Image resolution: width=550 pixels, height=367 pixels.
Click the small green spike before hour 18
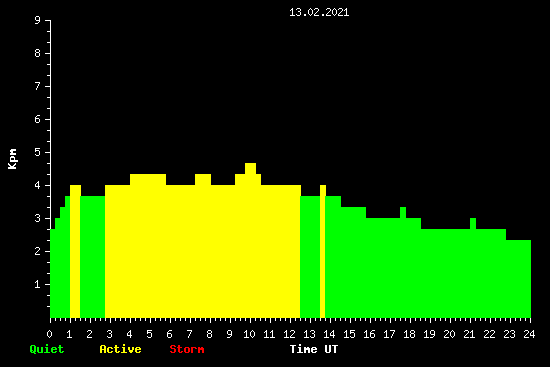tap(403, 213)
